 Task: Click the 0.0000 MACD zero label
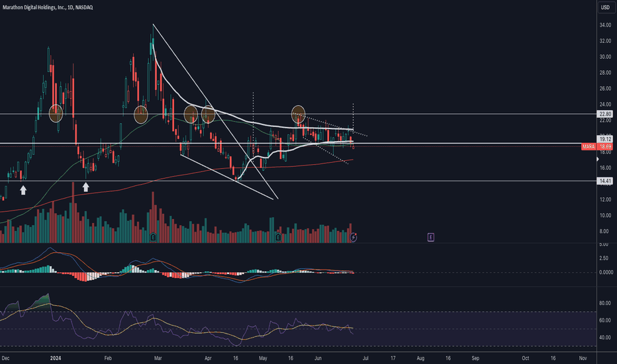tap(606, 272)
